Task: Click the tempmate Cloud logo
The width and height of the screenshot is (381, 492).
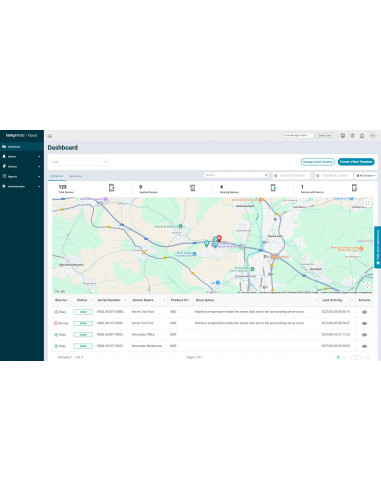Action: click(21, 135)
